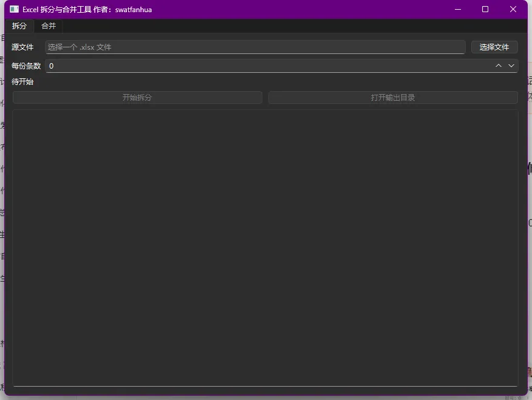The width and height of the screenshot is (532, 400).
Task: Click the app icon in title bar
Action: coord(14,9)
